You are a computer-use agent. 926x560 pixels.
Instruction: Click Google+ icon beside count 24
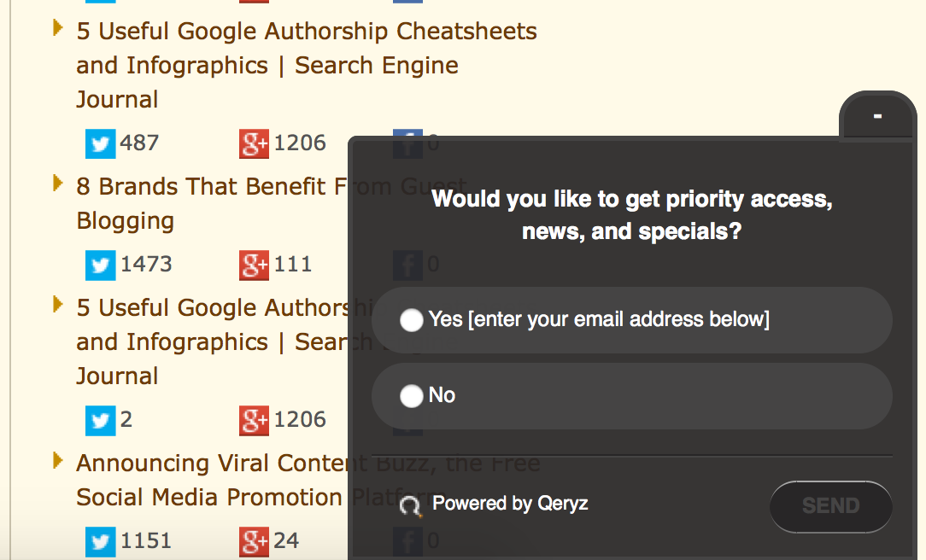[254, 541]
